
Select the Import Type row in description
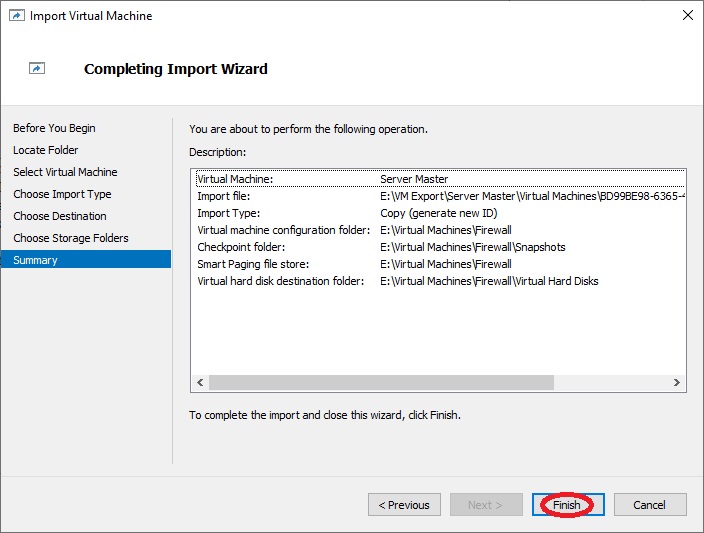(440, 213)
